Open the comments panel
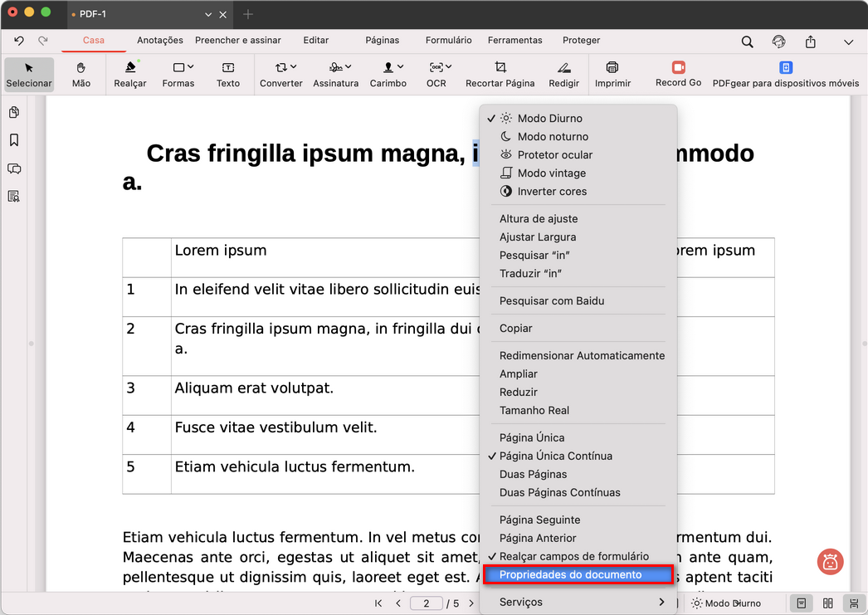Image resolution: width=868 pixels, height=615 pixels. click(13, 168)
